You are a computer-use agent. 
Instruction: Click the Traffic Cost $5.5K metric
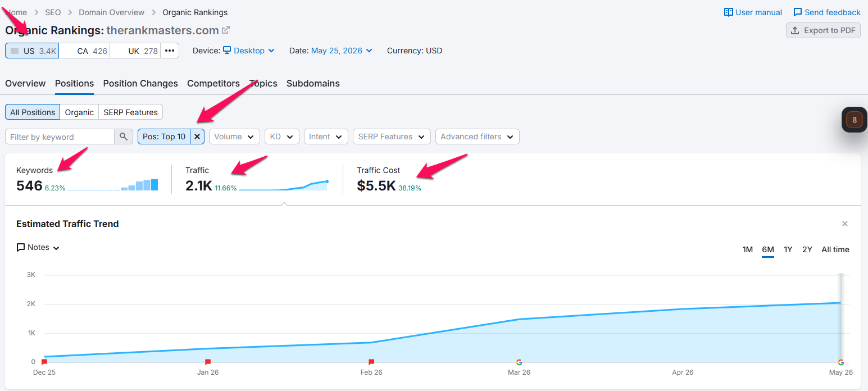click(376, 185)
